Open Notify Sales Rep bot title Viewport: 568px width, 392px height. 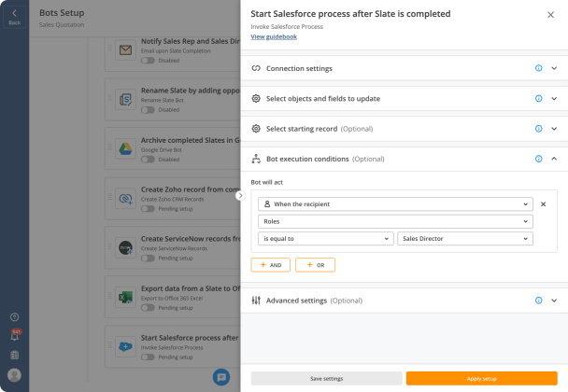[x=191, y=41]
